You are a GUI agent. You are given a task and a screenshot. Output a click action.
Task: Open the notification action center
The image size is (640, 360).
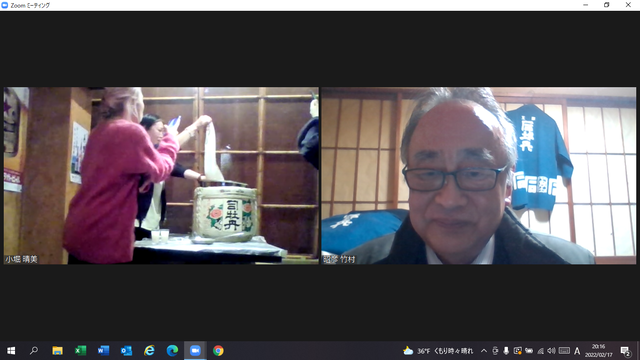click(x=625, y=351)
